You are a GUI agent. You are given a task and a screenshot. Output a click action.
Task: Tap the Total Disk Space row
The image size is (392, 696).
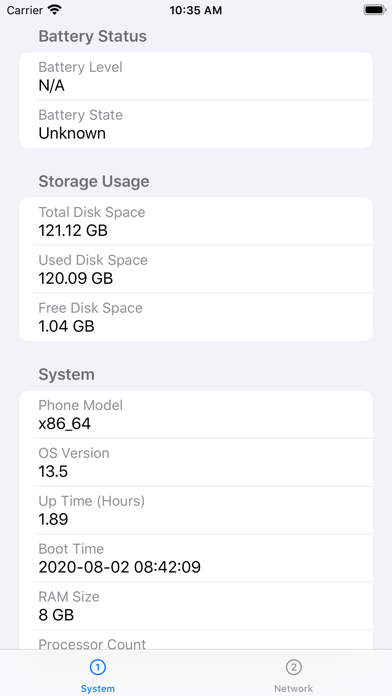[196, 221]
